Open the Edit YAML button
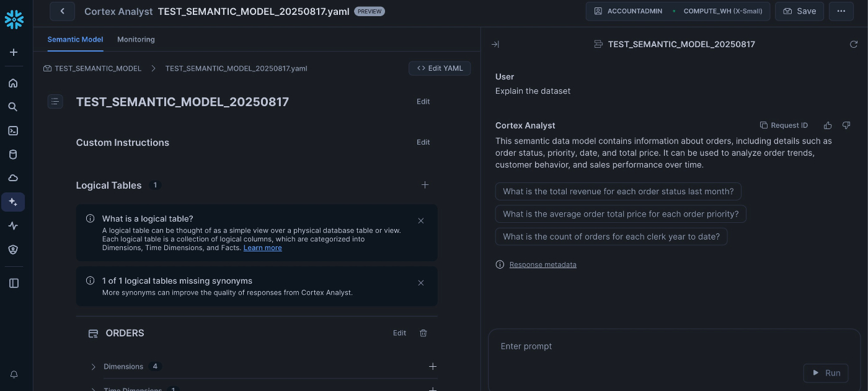Image resolution: width=868 pixels, height=391 pixels. (x=440, y=68)
